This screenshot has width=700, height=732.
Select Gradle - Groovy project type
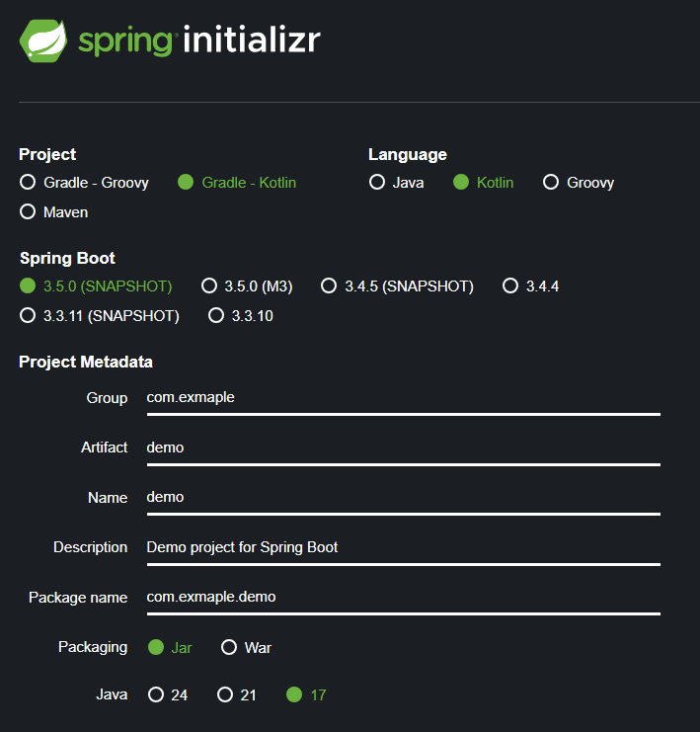pos(85,182)
